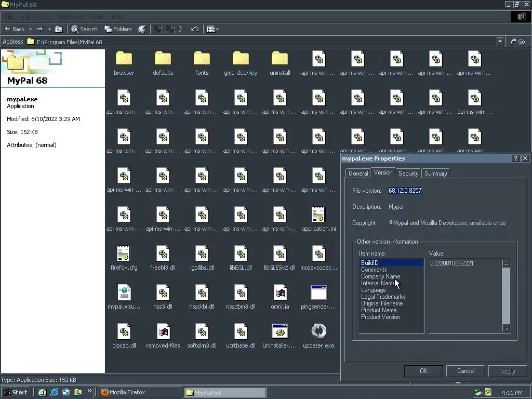
Task: Click the file version value field
Action: point(405,191)
